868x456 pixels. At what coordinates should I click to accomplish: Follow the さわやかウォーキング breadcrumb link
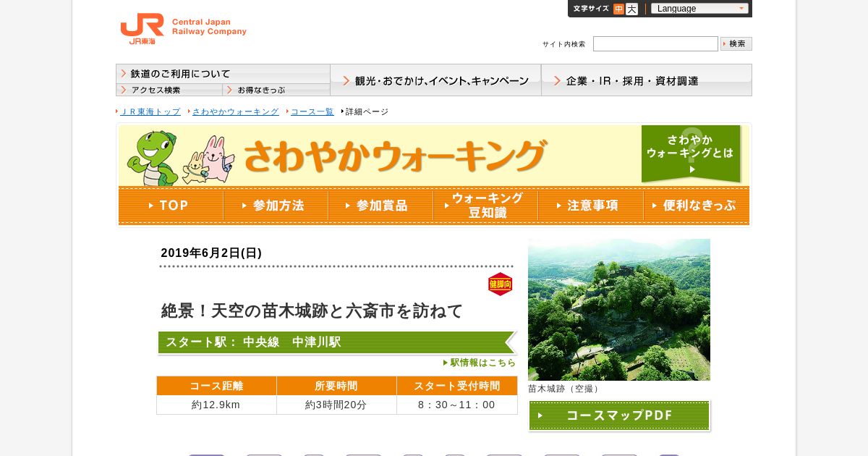(235, 111)
